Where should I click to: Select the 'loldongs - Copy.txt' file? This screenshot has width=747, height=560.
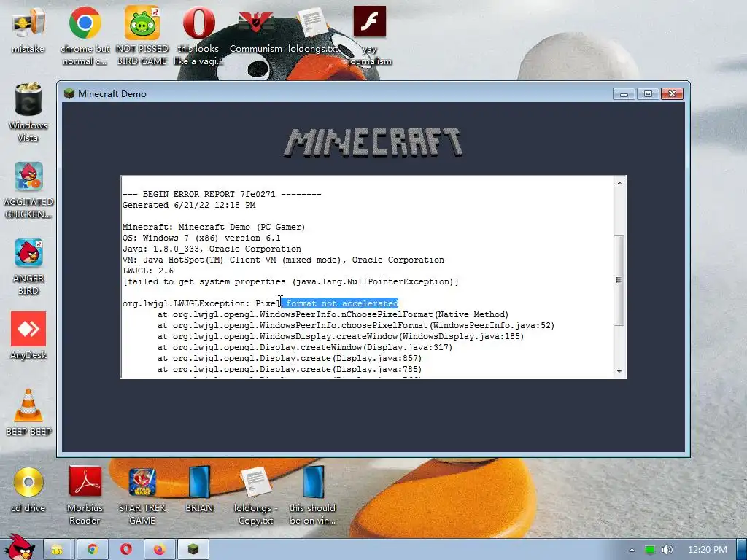coord(256,495)
